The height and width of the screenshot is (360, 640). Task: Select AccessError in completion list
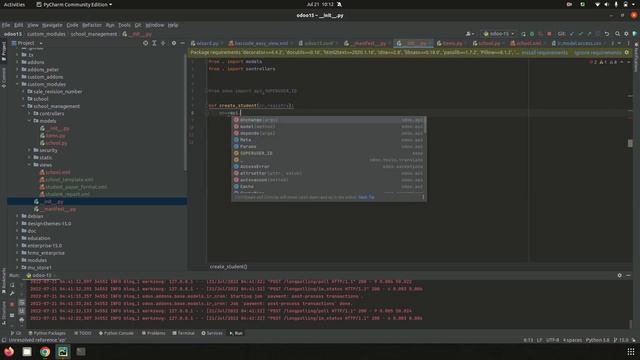click(x=329, y=167)
